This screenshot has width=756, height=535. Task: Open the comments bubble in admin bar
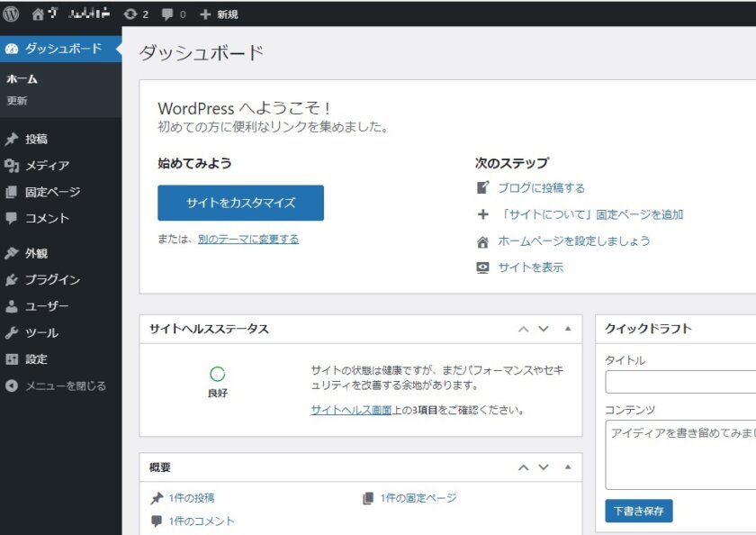coord(167,14)
